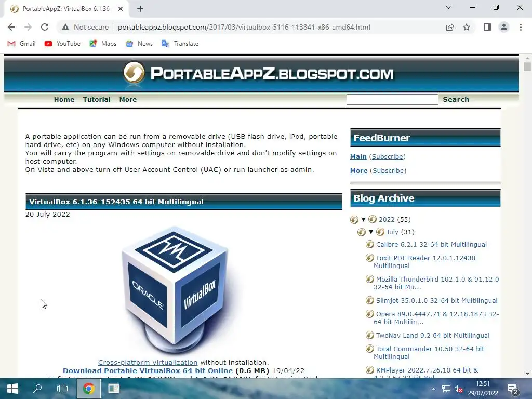Go back with the browser back arrow
This screenshot has width=532, height=399.
11,27
